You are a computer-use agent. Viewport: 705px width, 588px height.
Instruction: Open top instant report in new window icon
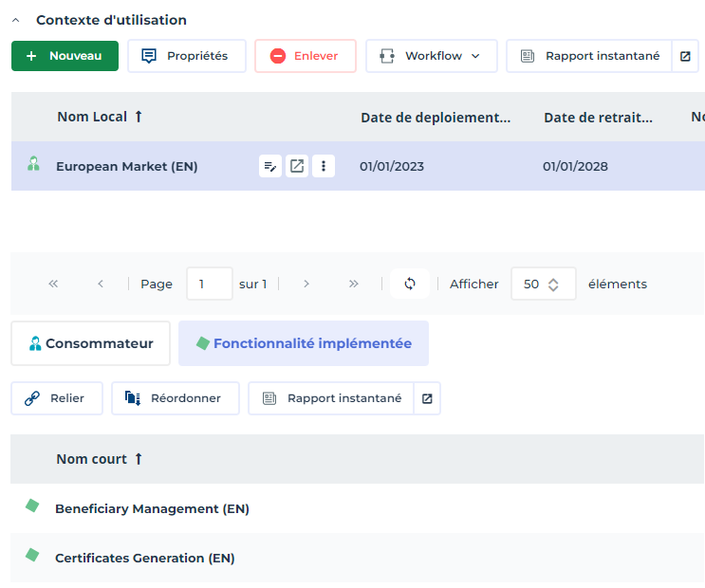tap(685, 56)
